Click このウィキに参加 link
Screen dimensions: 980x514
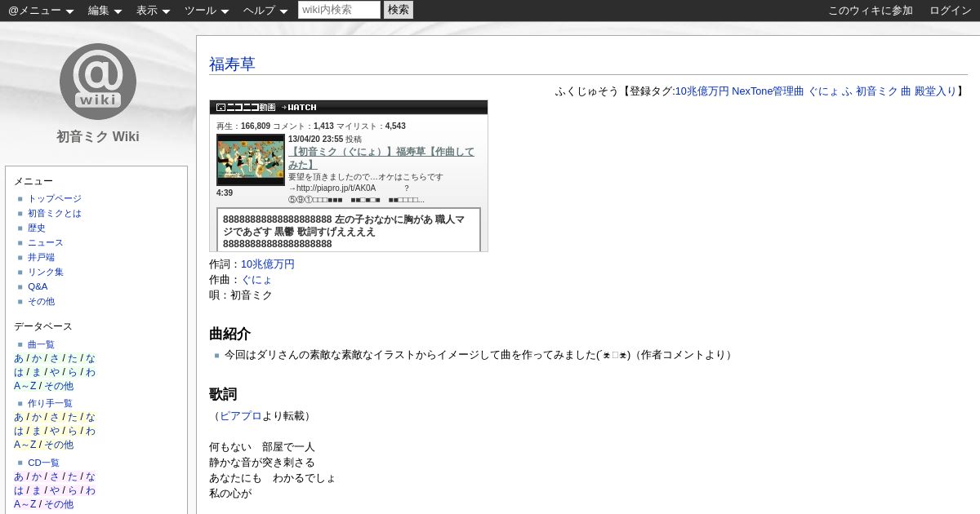pos(871,11)
